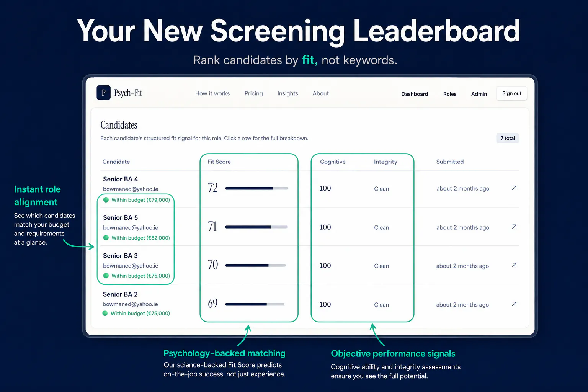This screenshot has width=588, height=392.
Task: Click cognitive score 100 for Senior BA 4
Action: (325, 188)
